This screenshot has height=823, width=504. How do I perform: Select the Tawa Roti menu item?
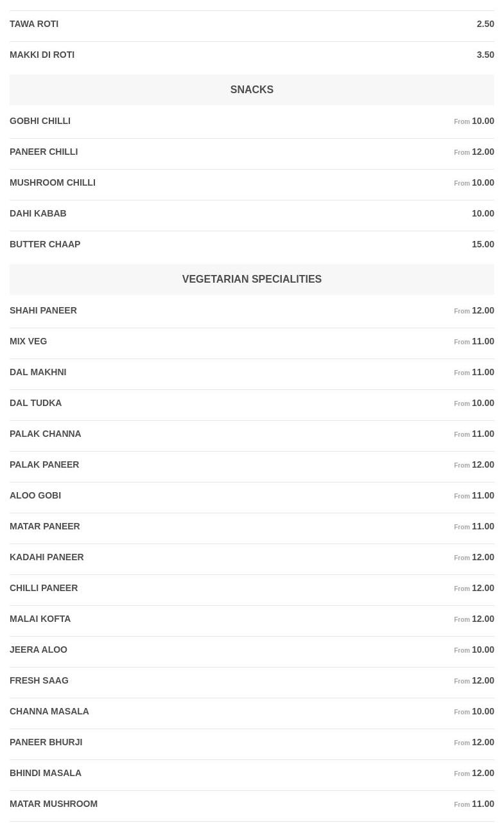coord(34,24)
